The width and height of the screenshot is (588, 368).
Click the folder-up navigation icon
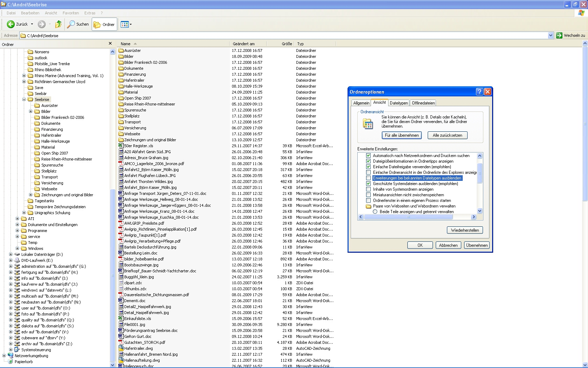[x=58, y=24]
